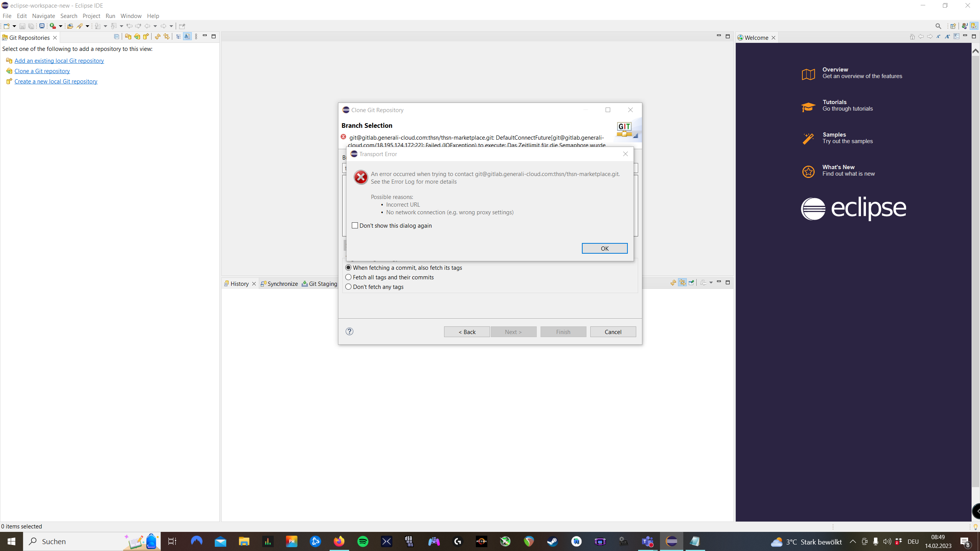Switch to the Git Staging tab
This screenshot has height=551, width=980.
click(x=320, y=284)
